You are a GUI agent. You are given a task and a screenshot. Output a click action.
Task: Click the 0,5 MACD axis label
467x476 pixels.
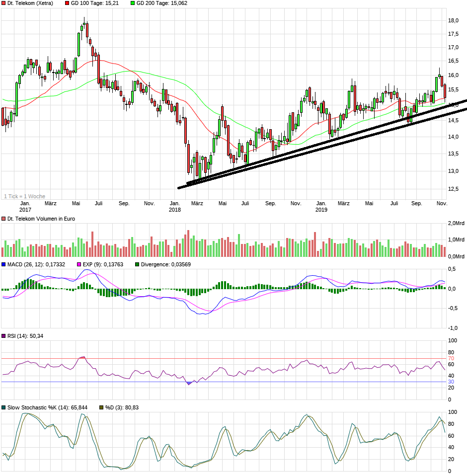coord(452,269)
